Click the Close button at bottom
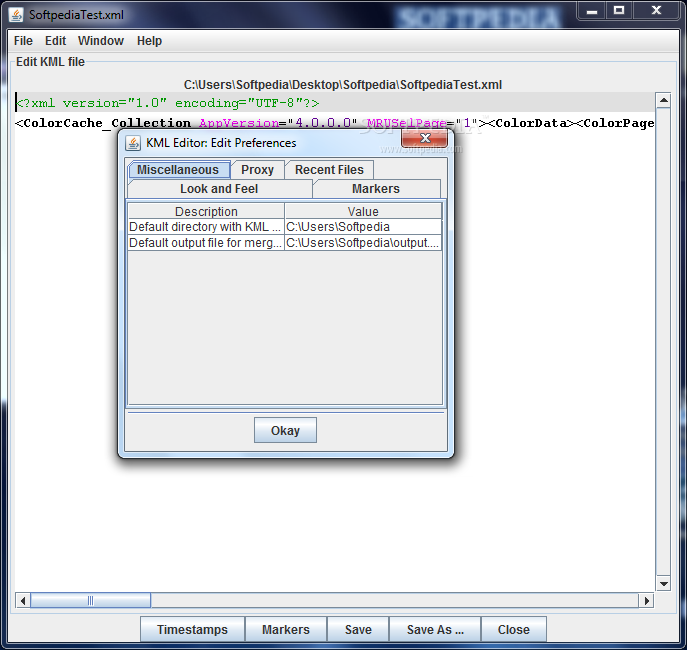The height and width of the screenshot is (650, 687). (x=513, y=629)
